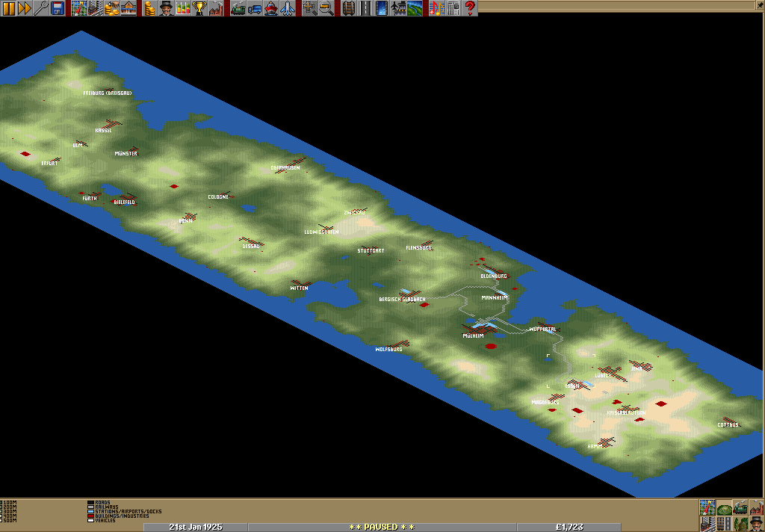The height and width of the screenshot is (532, 765).
Task: Open the company league trophy icon
Action: (199, 8)
